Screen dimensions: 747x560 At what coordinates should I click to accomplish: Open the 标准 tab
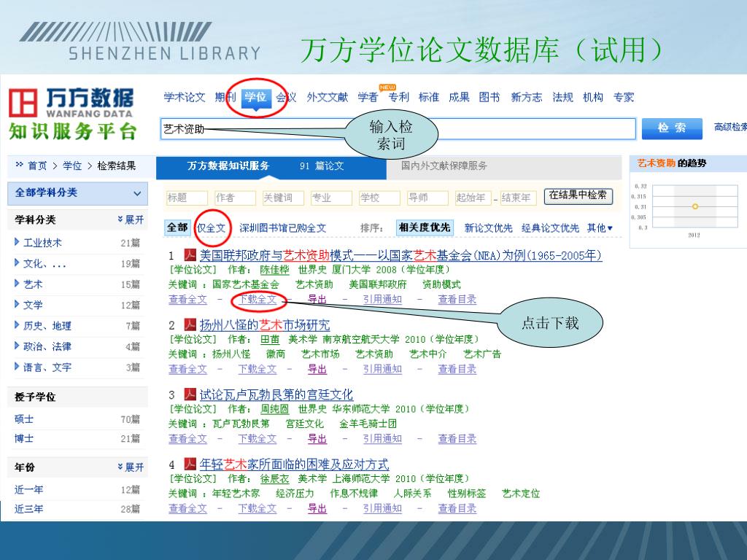click(x=429, y=97)
